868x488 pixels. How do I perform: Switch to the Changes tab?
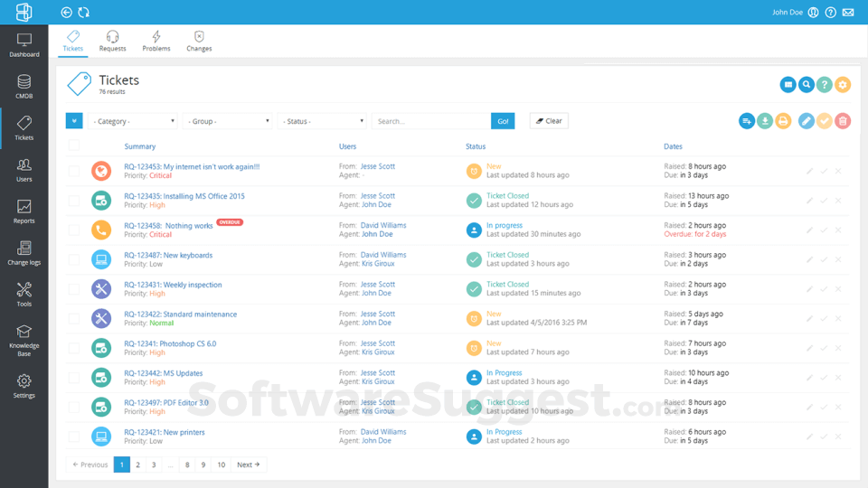click(x=199, y=42)
